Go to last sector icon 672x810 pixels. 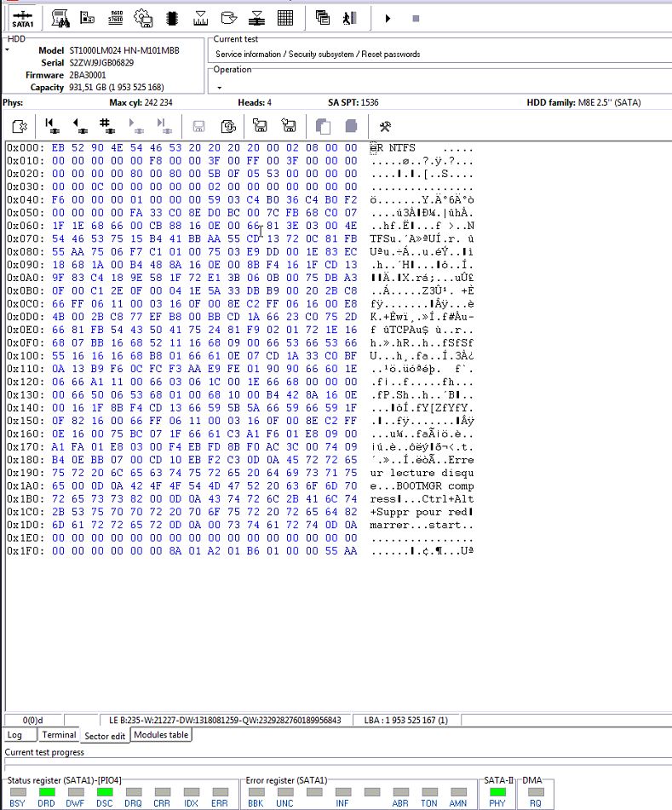[164, 126]
